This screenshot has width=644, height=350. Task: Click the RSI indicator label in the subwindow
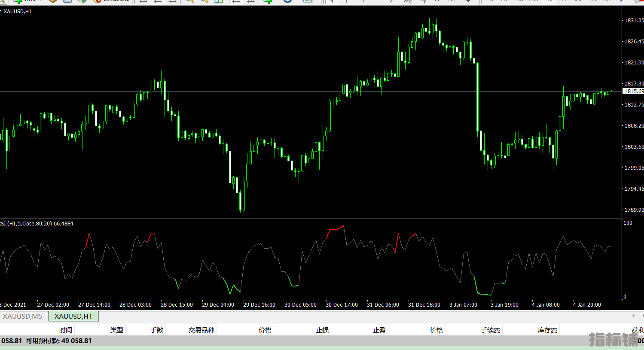click(37, 224)
